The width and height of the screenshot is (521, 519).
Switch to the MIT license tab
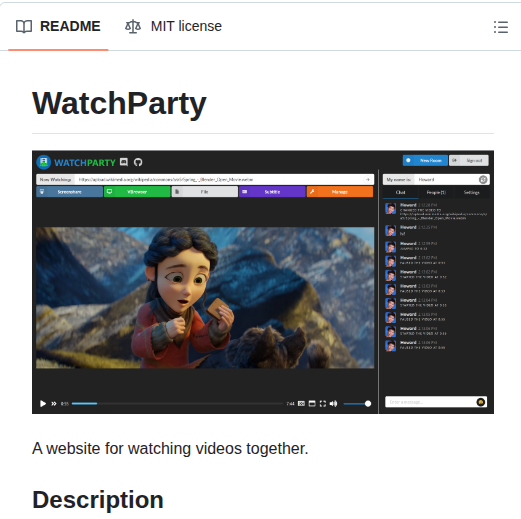173,26
